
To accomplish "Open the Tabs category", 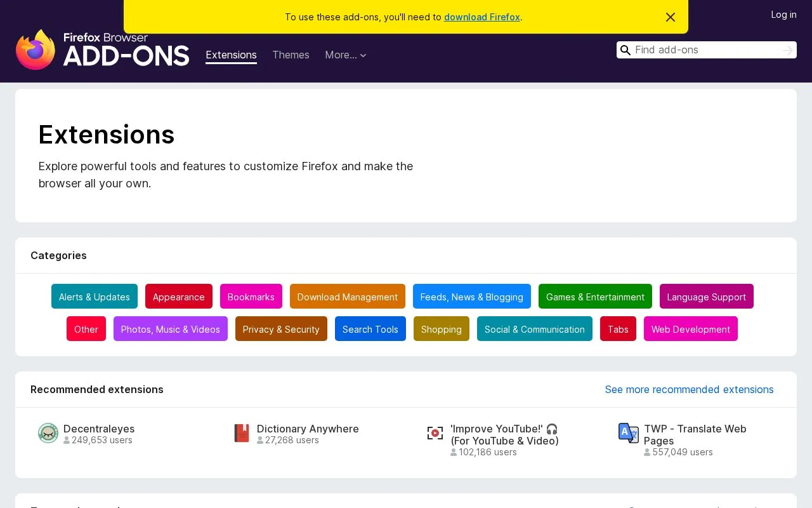I will click(618, 329).
